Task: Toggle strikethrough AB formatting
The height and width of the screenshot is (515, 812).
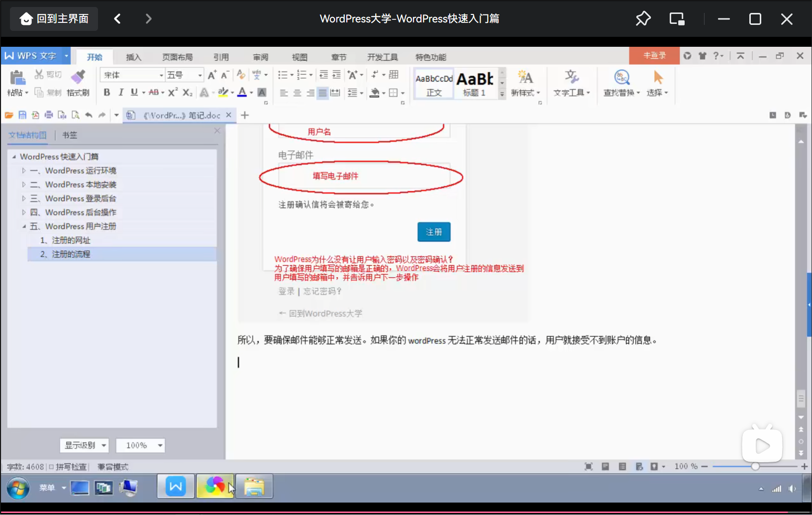Action: [154, 93]
